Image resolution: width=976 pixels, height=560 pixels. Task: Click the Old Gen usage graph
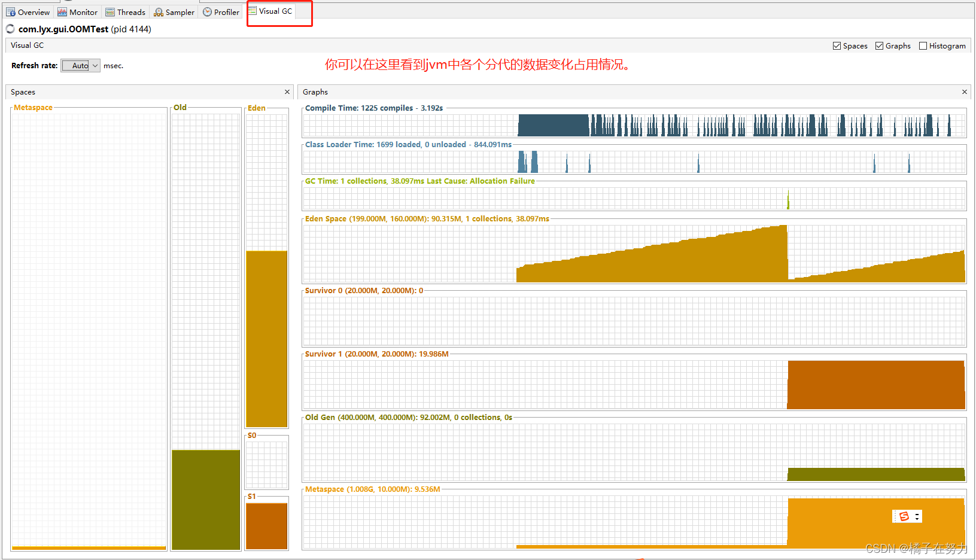click(876, 474)
